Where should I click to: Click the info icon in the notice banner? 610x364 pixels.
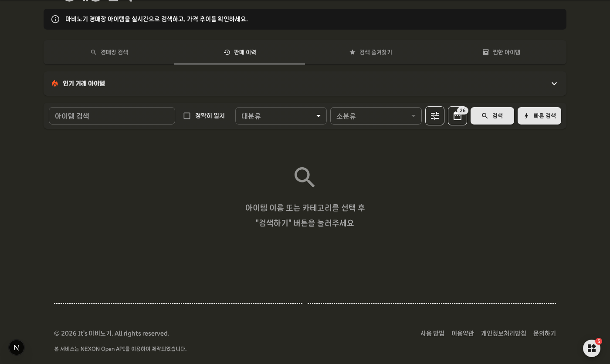(55, 19)
